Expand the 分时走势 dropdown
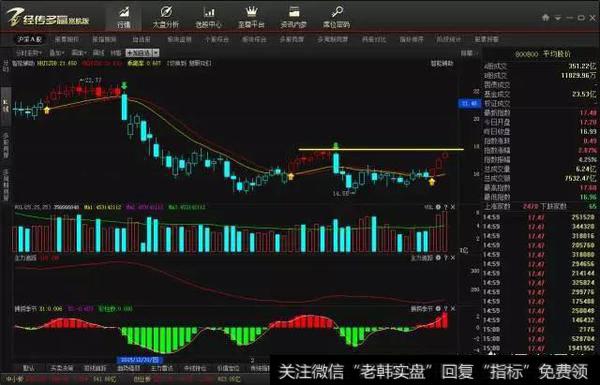 (28, 53)
